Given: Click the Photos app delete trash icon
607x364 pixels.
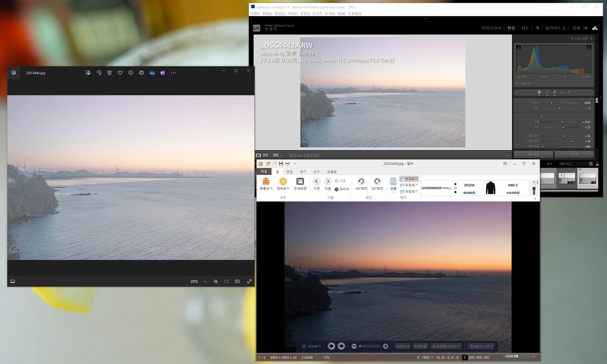Looking at the screenshot, I should (110, 73).
